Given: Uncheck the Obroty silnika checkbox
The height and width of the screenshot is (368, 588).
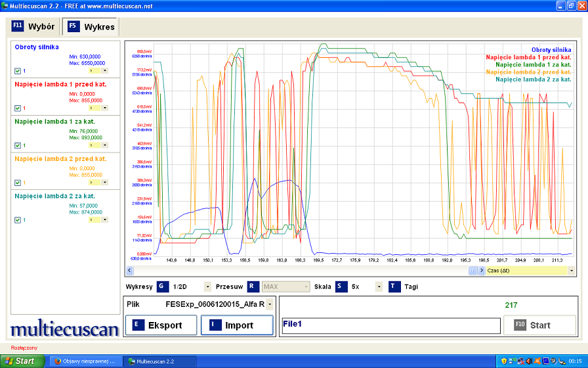Looking at the screenshot, I should (18, 71).
